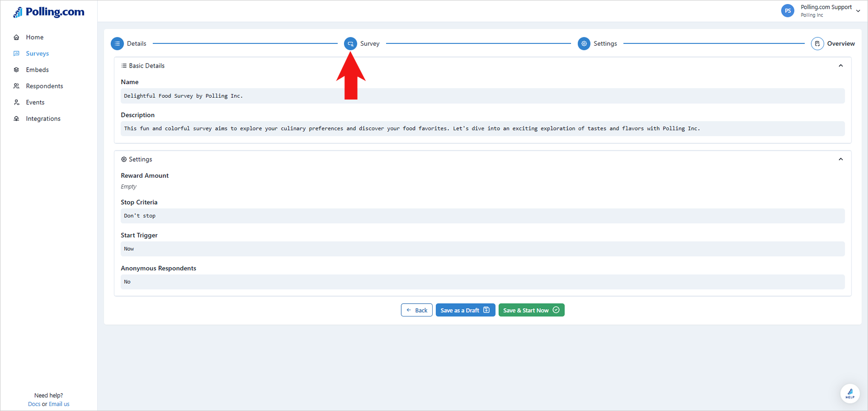Open Events in sidebar
Screen dimensions: 868x411
pyautogui.click(x=35, y=102)
